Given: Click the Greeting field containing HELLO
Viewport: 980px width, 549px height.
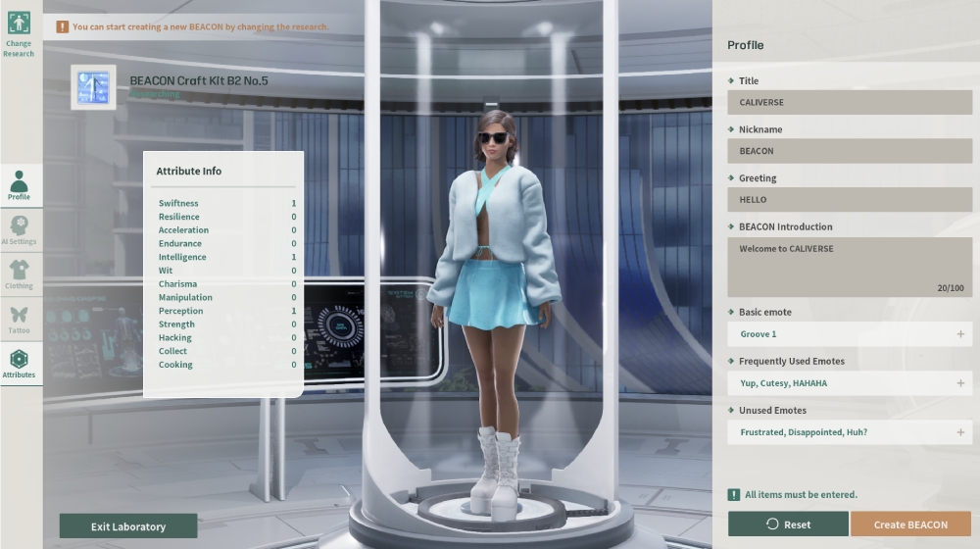Looking at the screenshot, I should (849, 200).
